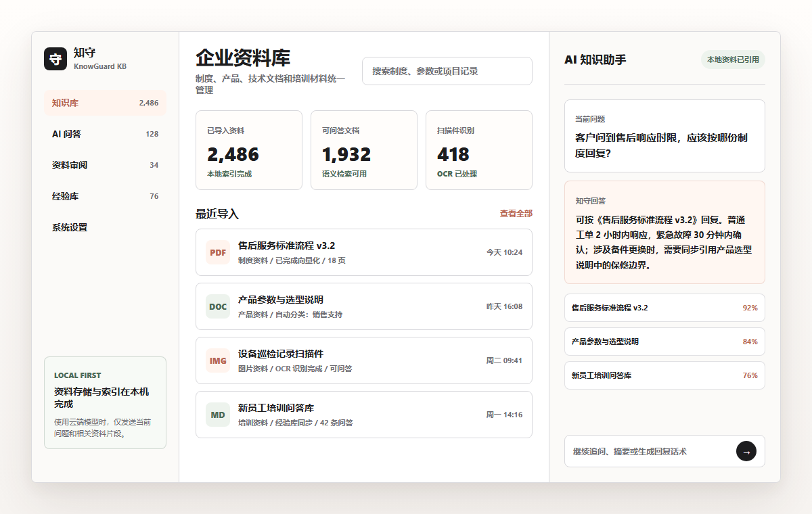Click the 周二 09:41 timestamp
The height and width of the screenshot is (514, 812).
(504, 360)
